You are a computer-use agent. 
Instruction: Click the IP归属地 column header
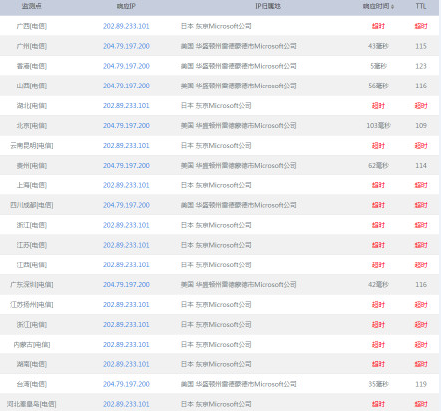(268, 6)
